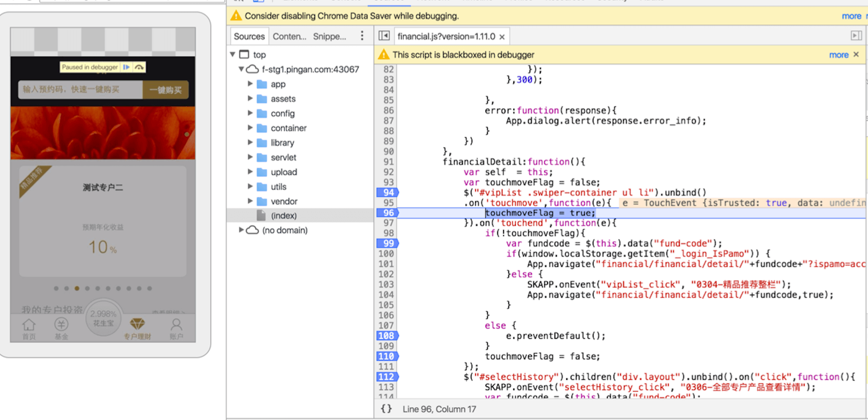868x420 pixels.
Task: Pretty print the code with braces icon
Action: click(x=386, y=409)
